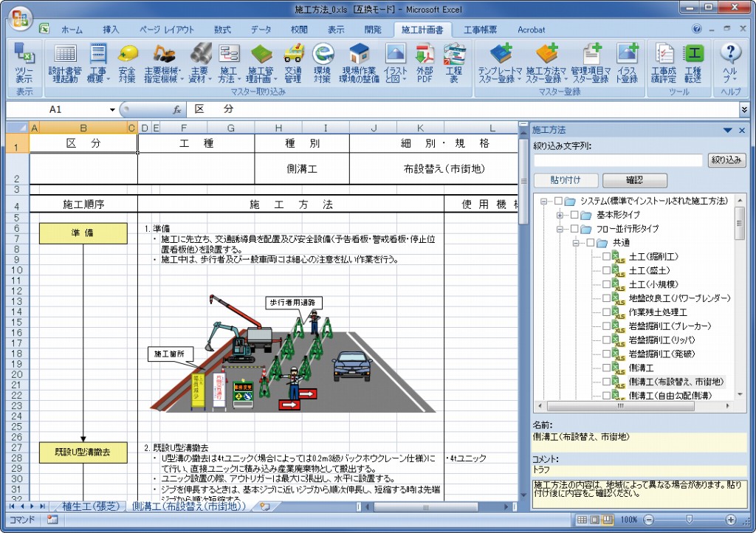The width and height of the screenshot is (756, 533).
Task: Click the 絞り込み filter button
Action: tap(726, 160)
